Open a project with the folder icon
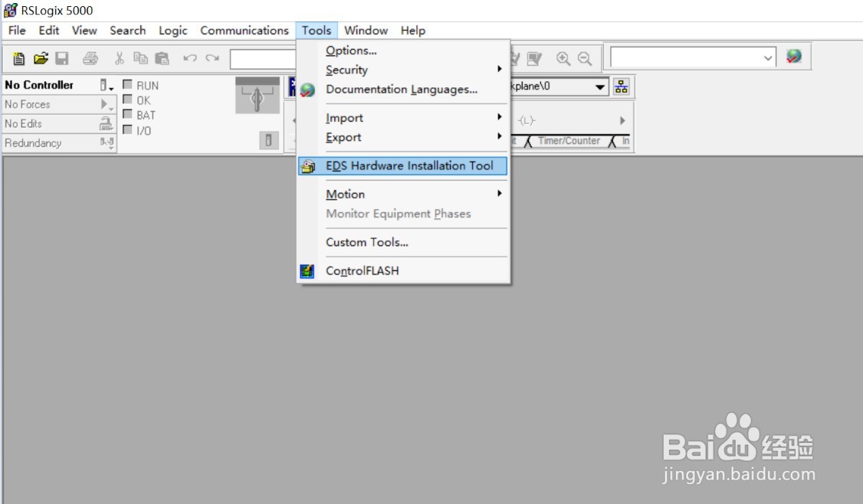The width and height of the screenshot is (863, 504). coord(41,58)
